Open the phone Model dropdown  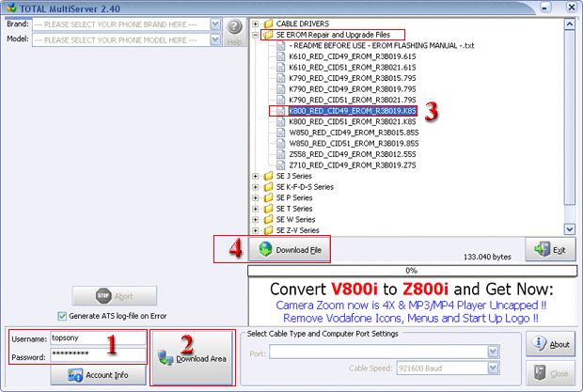pyautogui.click(x=215, y=39)
